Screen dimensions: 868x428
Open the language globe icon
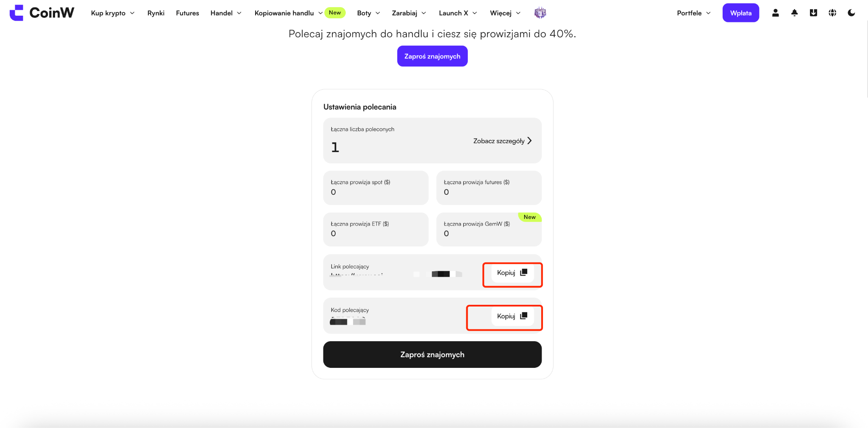(x=832, y=13)
